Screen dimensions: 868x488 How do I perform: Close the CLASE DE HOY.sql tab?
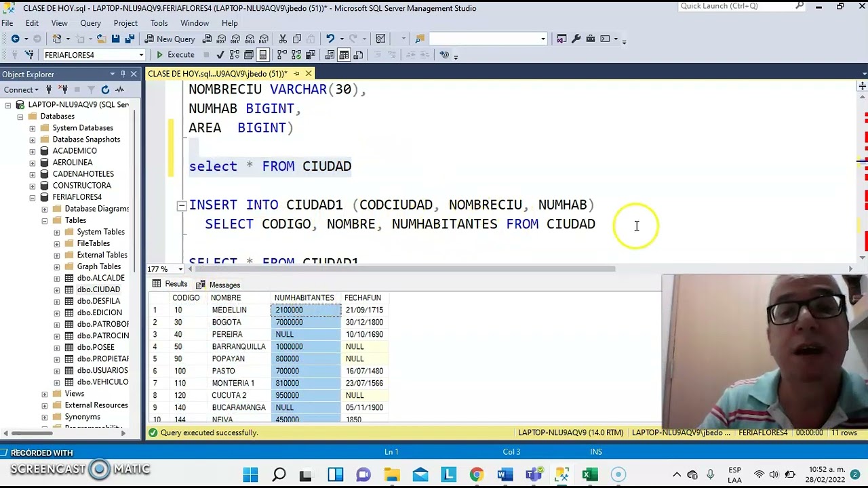[309, 73]
